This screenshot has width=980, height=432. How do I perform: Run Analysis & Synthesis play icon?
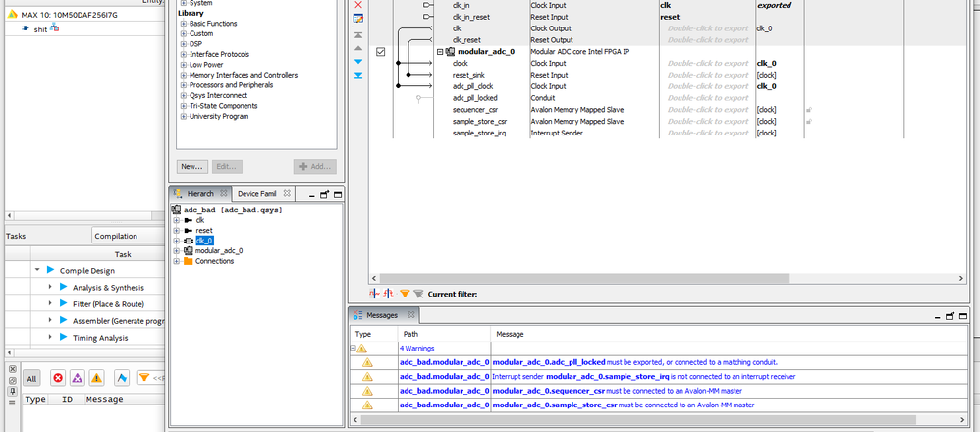pyautogui.click(x=61, y=287)
